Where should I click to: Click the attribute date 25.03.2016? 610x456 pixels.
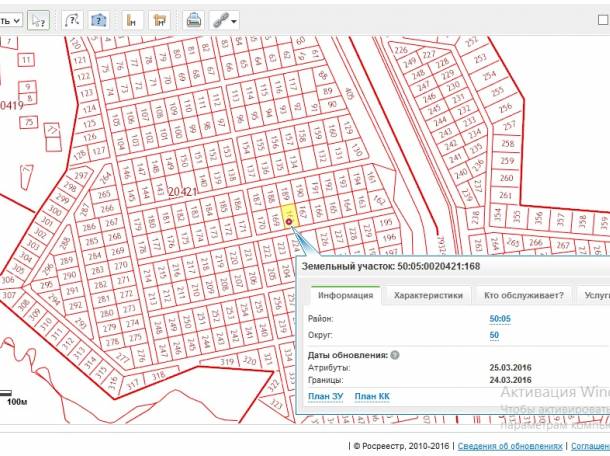(510, 367)
